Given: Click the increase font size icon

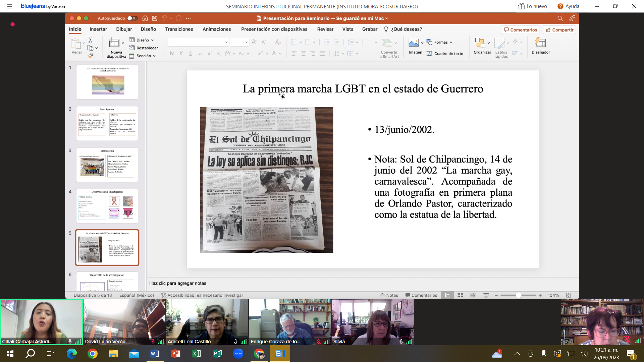Looking at the screenshot, I should 254,42.
